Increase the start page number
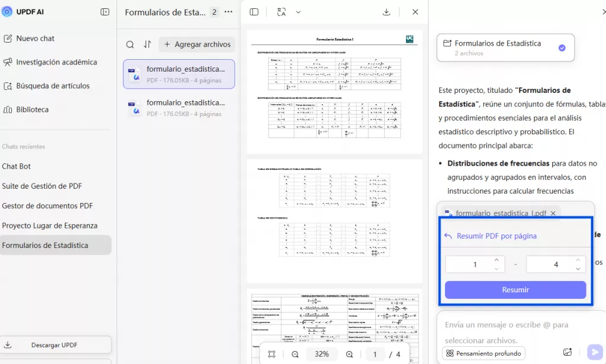The image size is (606, 364). tap(497, 260)
